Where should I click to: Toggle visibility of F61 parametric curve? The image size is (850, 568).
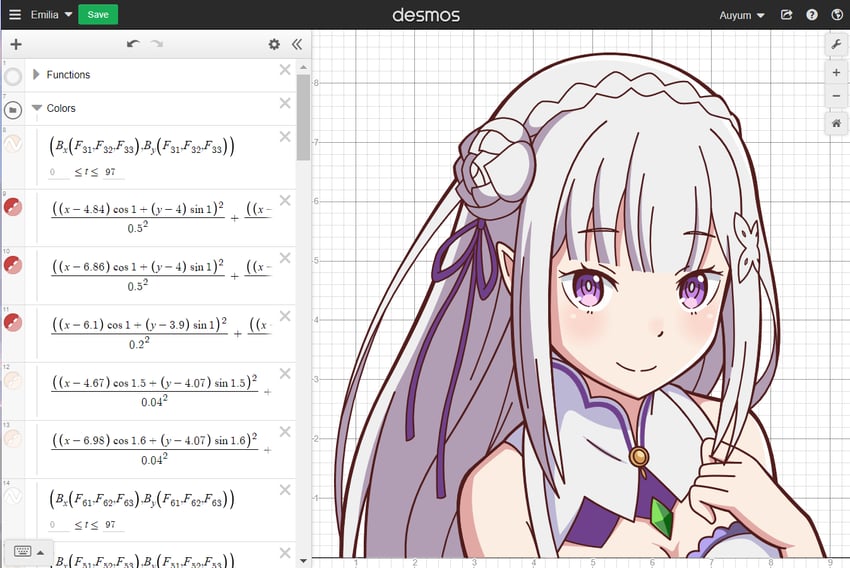(x=13, y=496)
